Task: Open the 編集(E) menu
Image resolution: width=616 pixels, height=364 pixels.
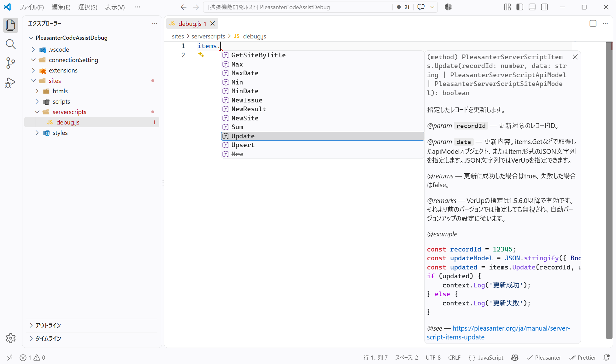Action: (x=61, y=7)
